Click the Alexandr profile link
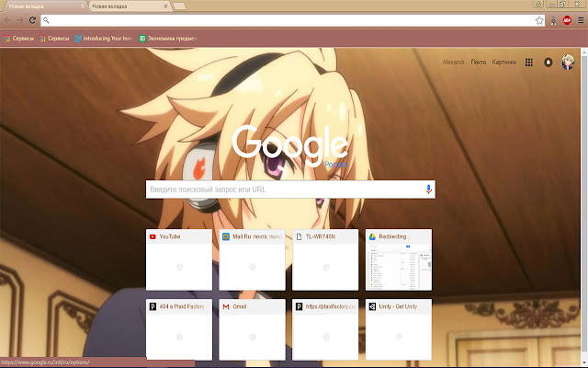 click(453, 63)
